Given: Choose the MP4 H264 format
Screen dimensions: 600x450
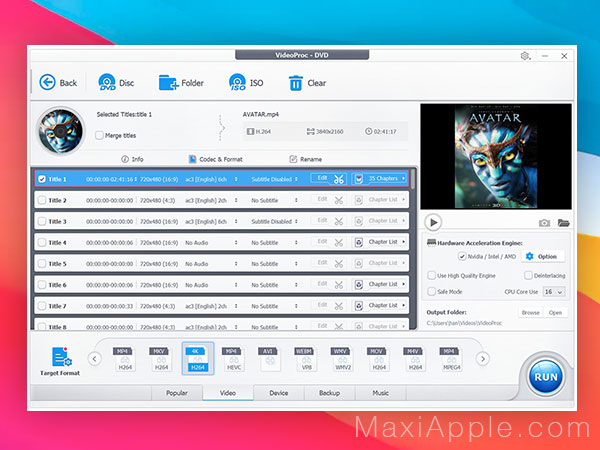Looking at the screenshot, I should point(125,359).
